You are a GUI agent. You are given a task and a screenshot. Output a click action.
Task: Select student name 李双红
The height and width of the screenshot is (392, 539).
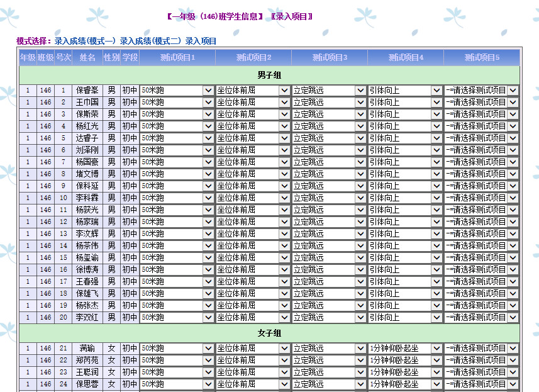pyautogui.click(x=87, y=317)
